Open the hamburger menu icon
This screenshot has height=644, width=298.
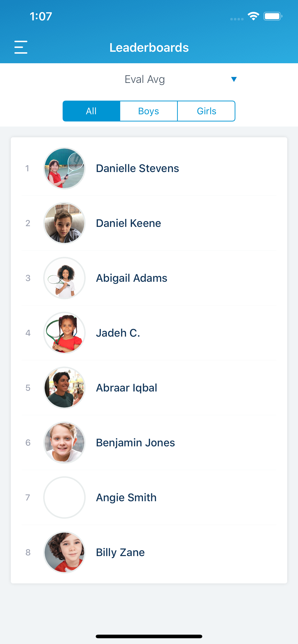(21, 47)
